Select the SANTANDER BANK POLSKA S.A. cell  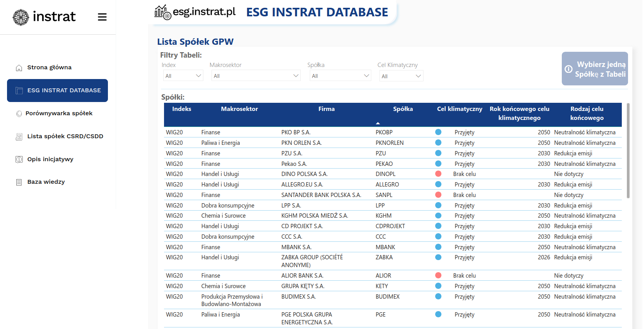coord(321,195)
